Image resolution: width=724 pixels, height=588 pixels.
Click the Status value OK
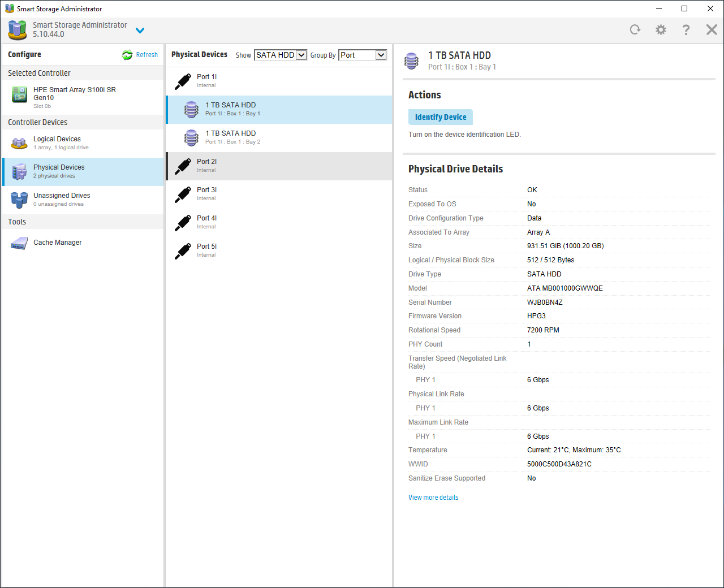pos(532,190)
